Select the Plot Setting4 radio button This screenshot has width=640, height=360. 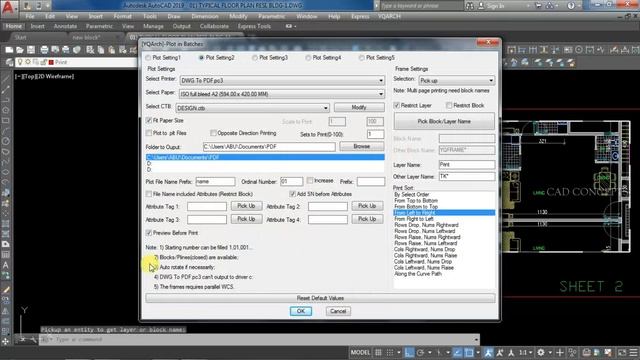pyautogui.click(x=308, y=58)
